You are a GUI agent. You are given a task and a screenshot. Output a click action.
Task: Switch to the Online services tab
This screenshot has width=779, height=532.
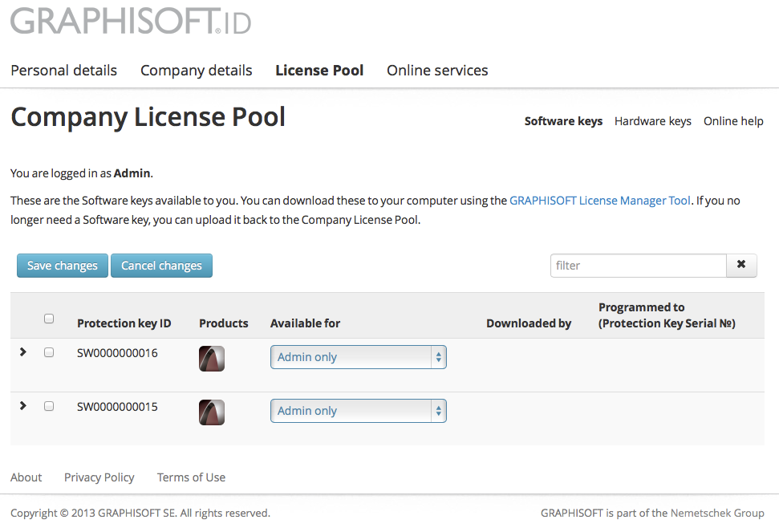[x=437, y=71]
